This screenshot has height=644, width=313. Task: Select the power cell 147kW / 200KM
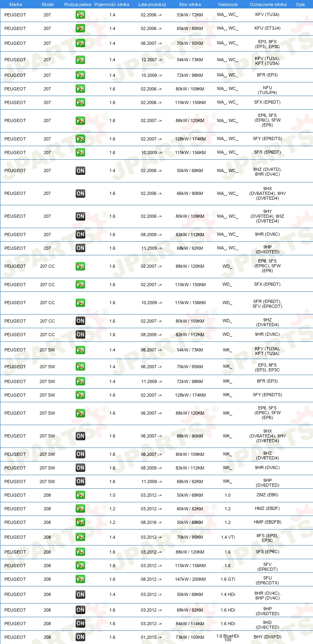[190, 579]
